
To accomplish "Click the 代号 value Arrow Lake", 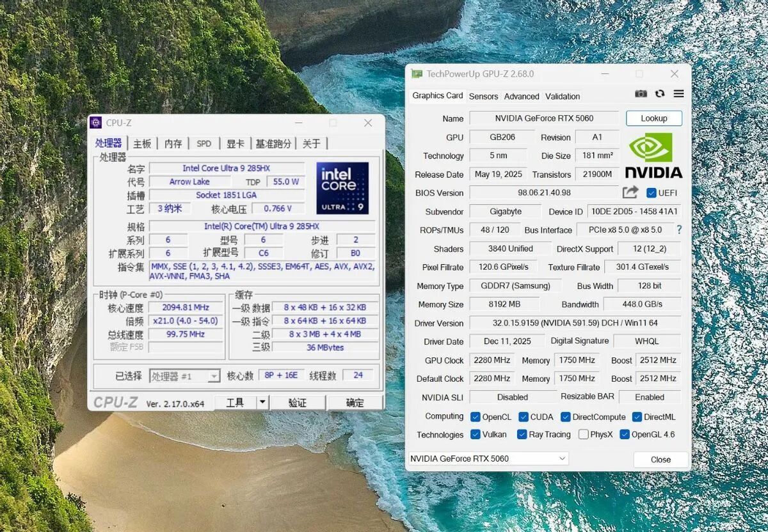I will coord(189,182).
